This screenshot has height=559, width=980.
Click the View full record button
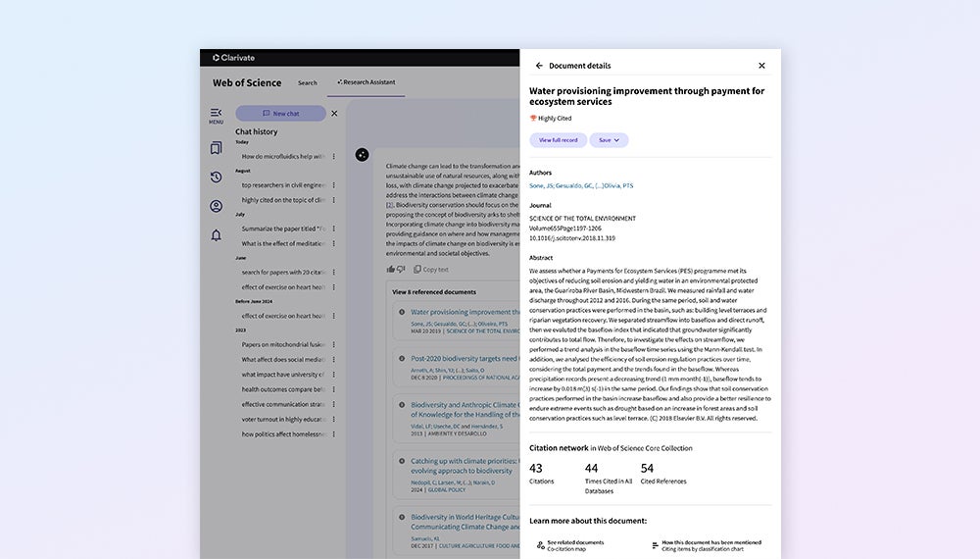[x=559, y=140]
